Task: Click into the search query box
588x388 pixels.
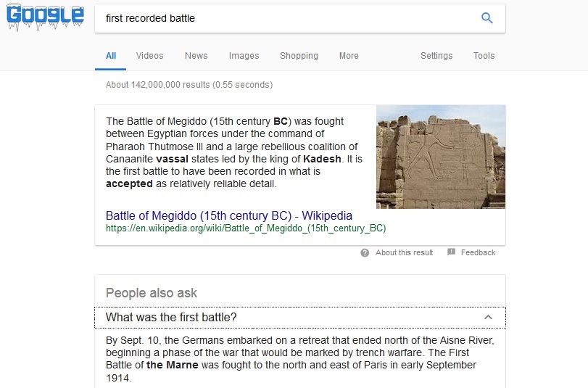Action: [x=283, y=18]
